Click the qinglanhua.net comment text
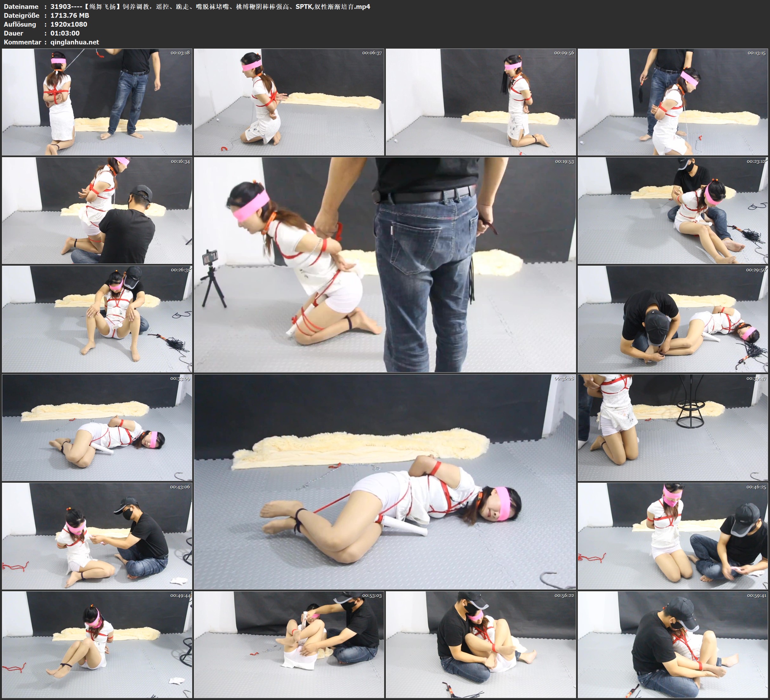 click(75, 42)
